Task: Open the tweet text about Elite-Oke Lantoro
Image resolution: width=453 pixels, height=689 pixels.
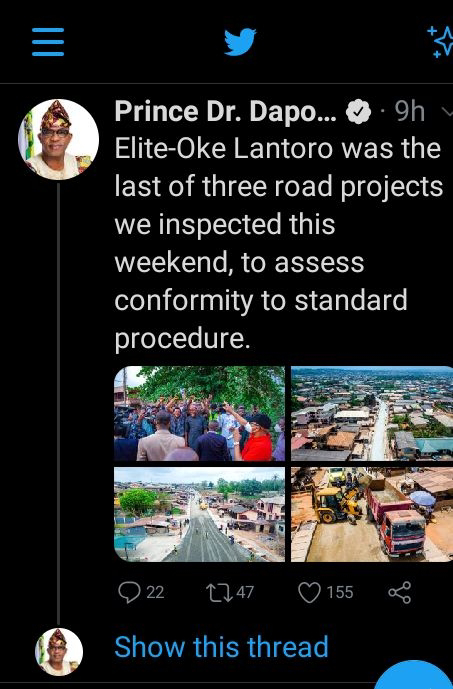Action: tap(279, 243)
